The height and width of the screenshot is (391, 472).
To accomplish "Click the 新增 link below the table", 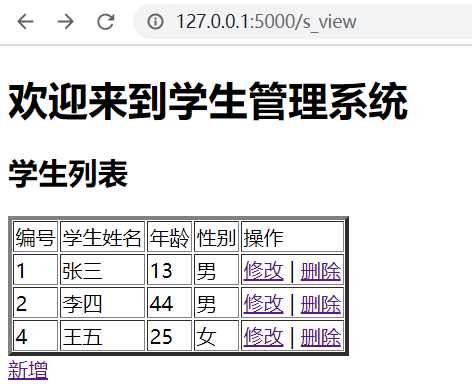I will pos(28,370).
